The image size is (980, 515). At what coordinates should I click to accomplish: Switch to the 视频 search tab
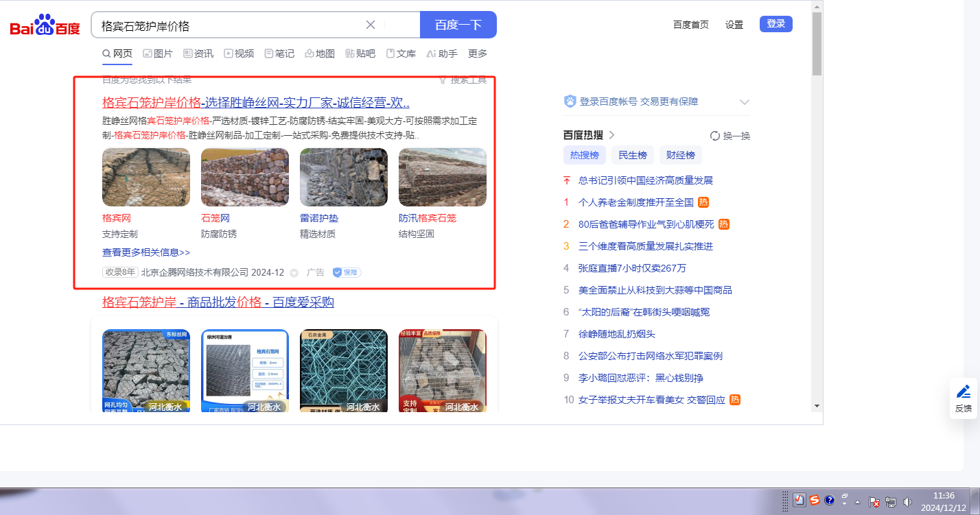[239, 53]
